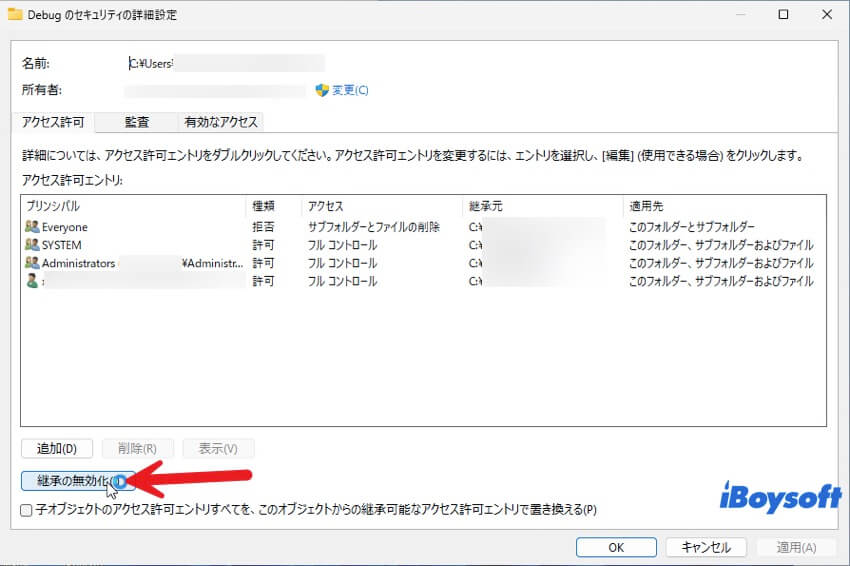The height and width of the screenshot is (566, 850).
Task: Click the 継承の無効化 button
Action: (x=78, y=481)
